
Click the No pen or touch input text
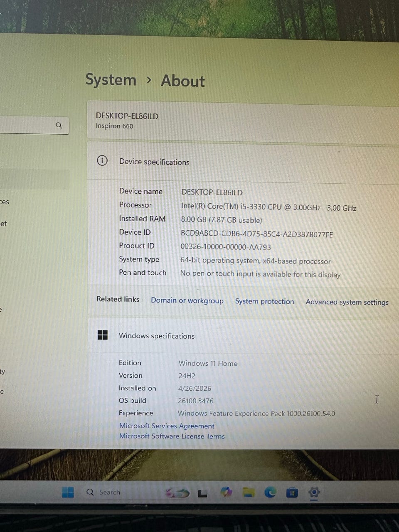[260, 274]
